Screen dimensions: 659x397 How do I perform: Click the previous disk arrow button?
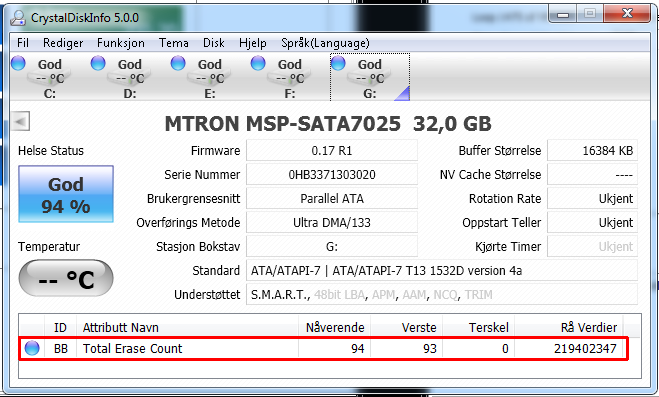pyautogui.click(x=20, y=122)
